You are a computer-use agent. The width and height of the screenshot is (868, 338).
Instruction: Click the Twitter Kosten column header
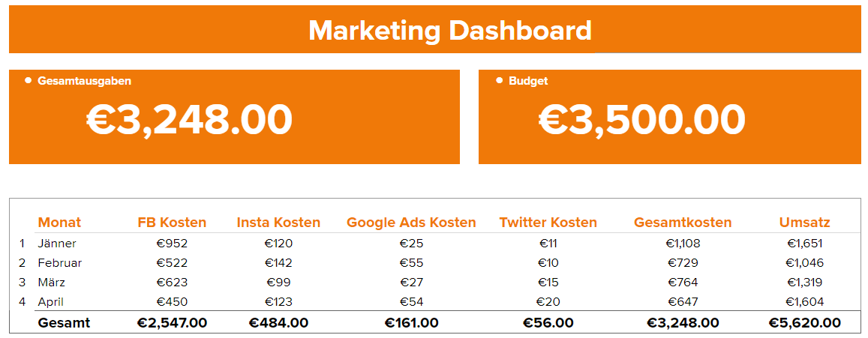(548, 223)
